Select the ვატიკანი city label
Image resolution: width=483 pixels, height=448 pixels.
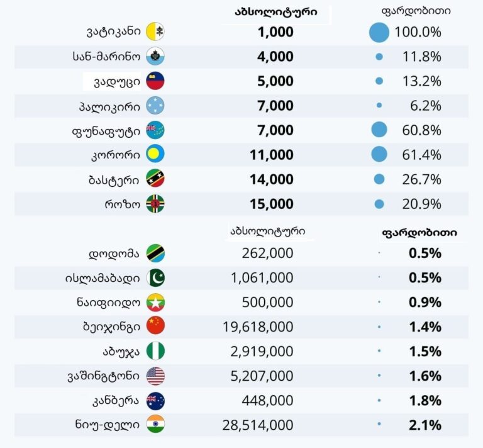(113, 32)
